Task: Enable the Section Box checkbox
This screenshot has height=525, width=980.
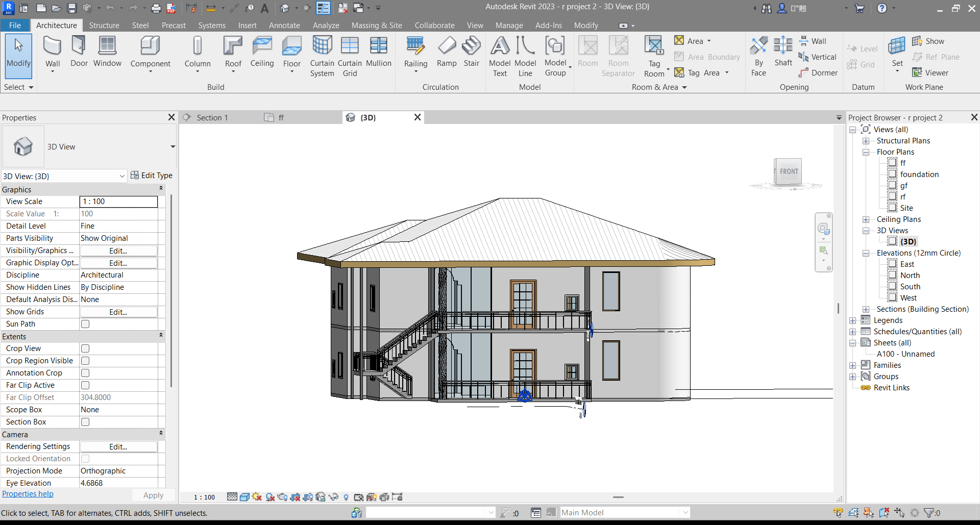Action: [x=85, y=422]
